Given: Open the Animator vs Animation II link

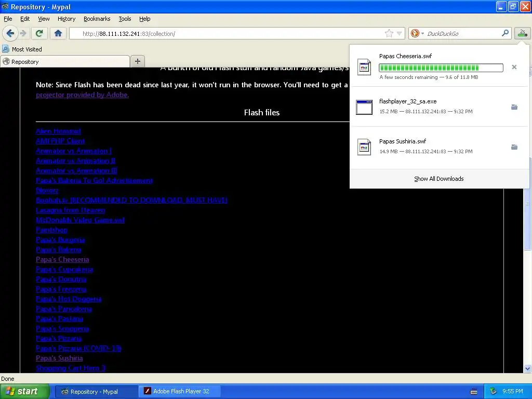Looking at the screenshot, I should tap(75, 161).
